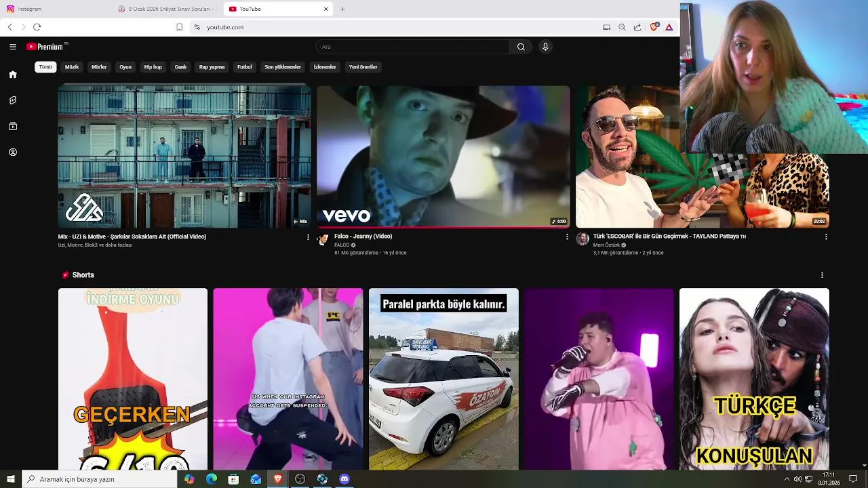Open Discord from the taskbar
This screenshot has height=488, width=868.
pos(344,479)
